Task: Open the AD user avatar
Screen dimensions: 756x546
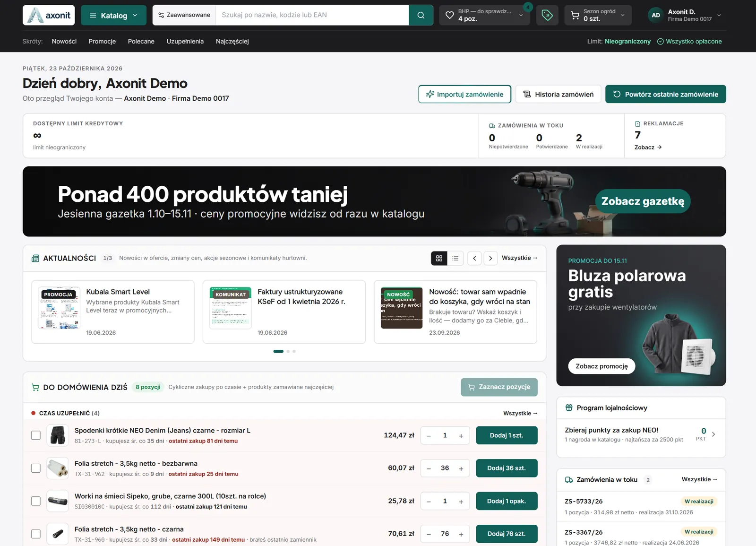Action: coord(656,15)
